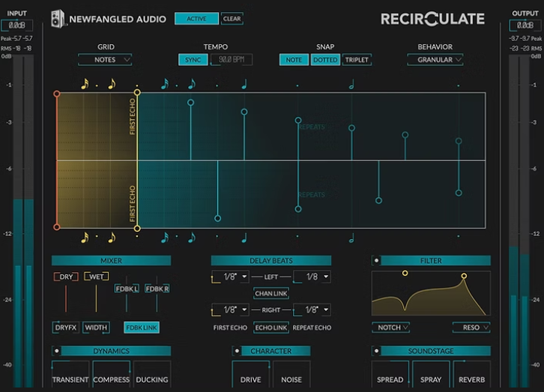Click the NOISE control

[291, 375]
